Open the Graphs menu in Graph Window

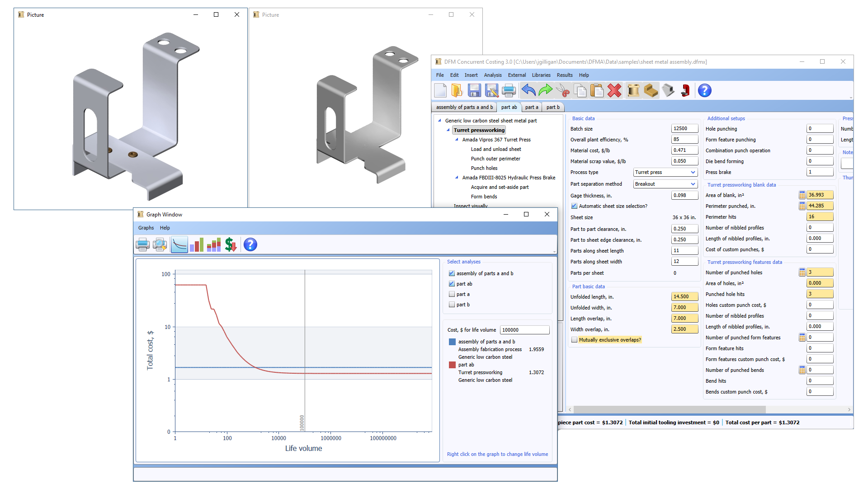click(146, 228)
